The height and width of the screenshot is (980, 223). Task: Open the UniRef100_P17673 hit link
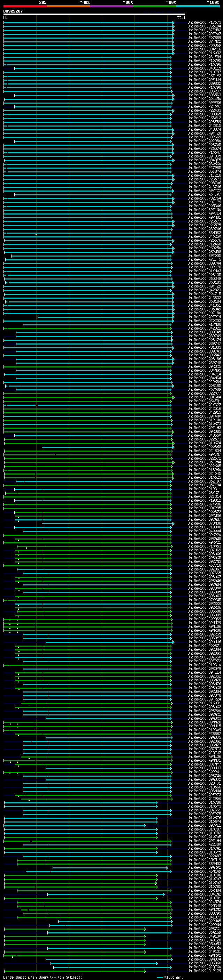204,23
